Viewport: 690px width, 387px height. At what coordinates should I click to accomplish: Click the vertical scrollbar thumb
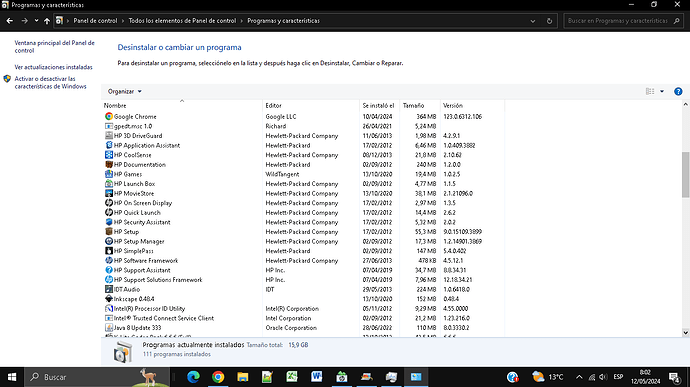click(685, 174)
